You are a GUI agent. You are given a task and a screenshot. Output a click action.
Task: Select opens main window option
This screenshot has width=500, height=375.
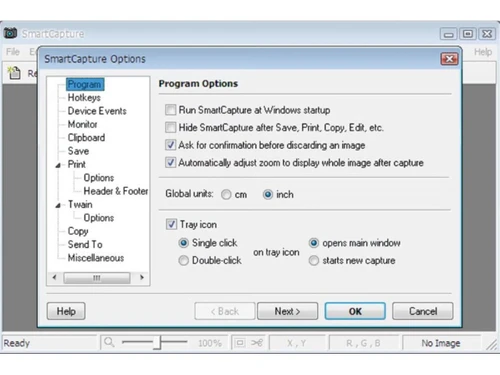pyautogui.click(x=314, y=243)
